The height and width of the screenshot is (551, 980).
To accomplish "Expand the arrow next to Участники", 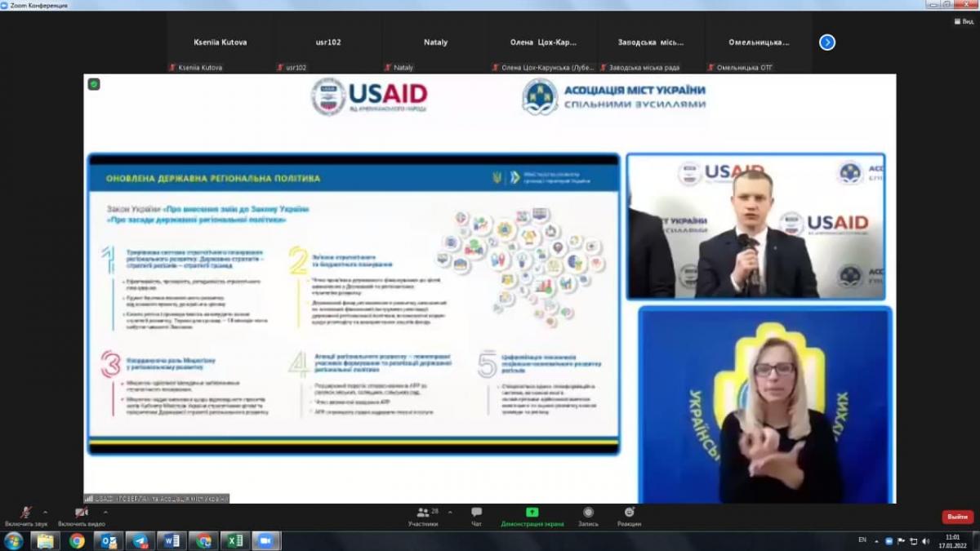I will (450, 512).
